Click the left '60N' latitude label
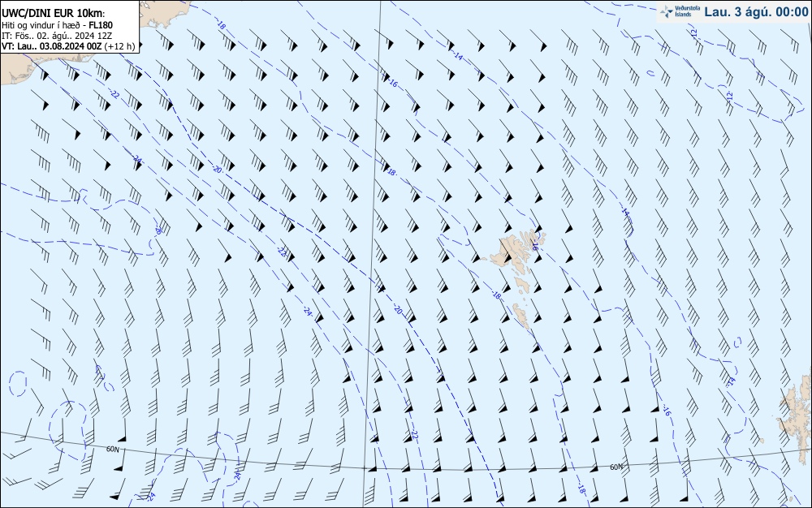The height and width of the screenshot is (508, 812). (112, 449)
